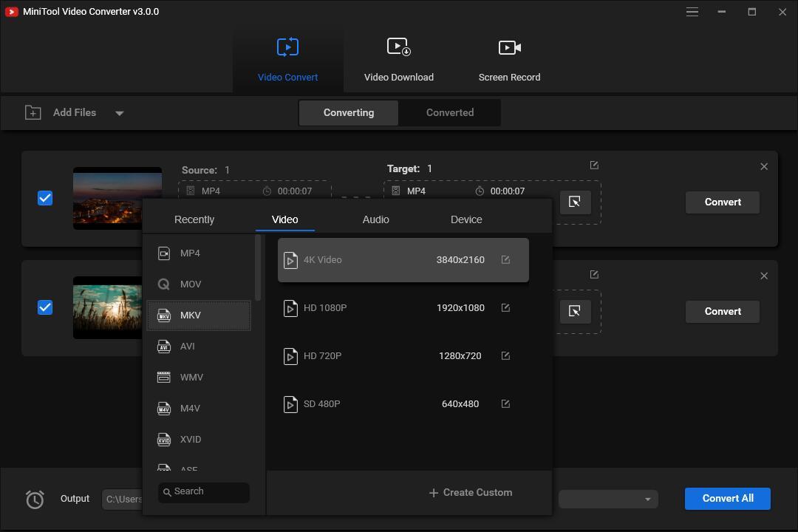The height and width of the screenshot is (532, 798).
Task: Uncheck the first video file checkbox
Action: point(45,198)
